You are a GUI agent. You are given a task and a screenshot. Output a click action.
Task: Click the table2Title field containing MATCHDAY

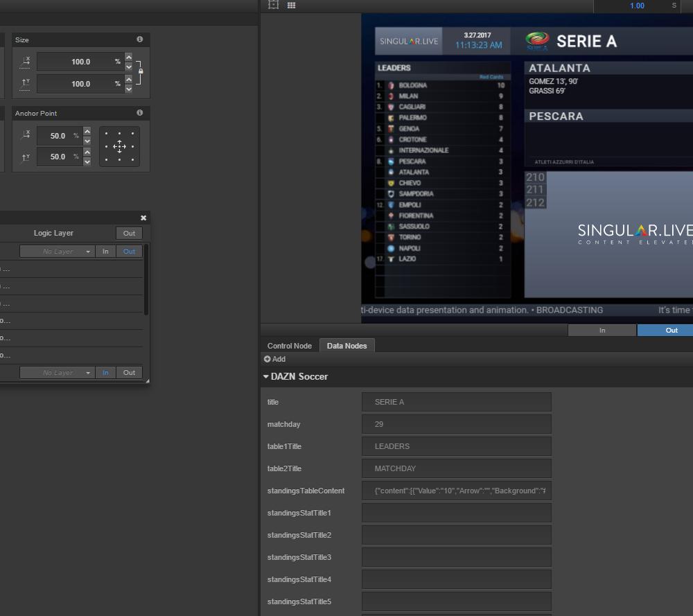point(457,468)
